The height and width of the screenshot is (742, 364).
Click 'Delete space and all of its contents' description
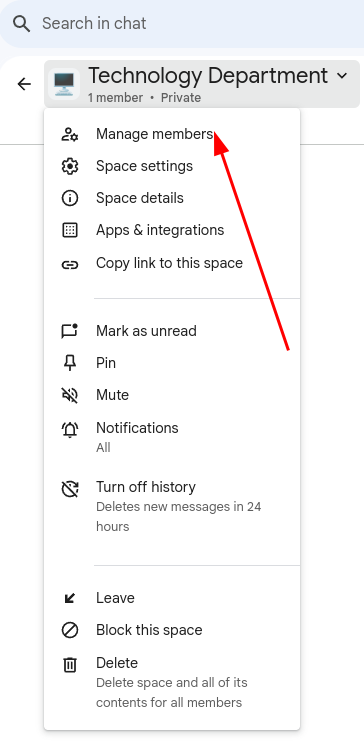[172, 692]
